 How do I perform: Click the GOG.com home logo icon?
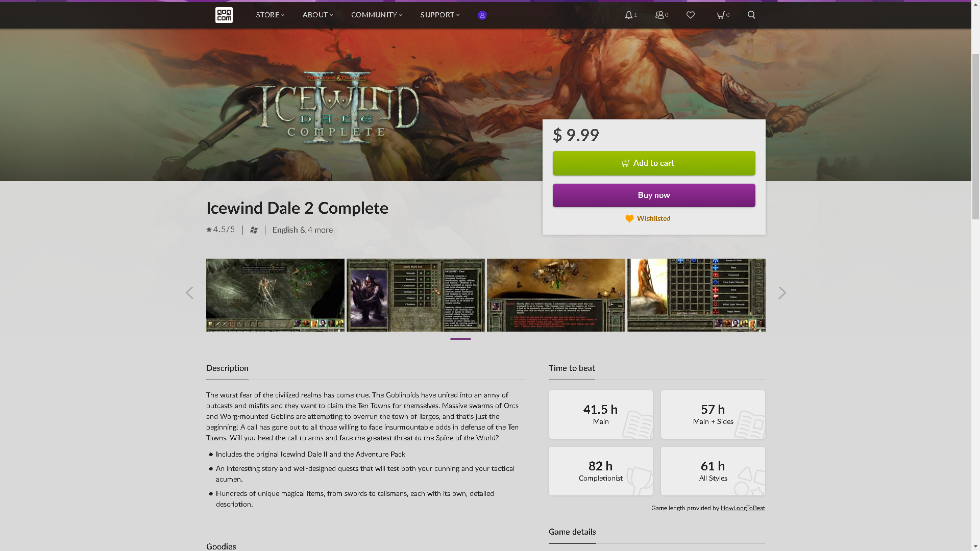coord(224,15)
